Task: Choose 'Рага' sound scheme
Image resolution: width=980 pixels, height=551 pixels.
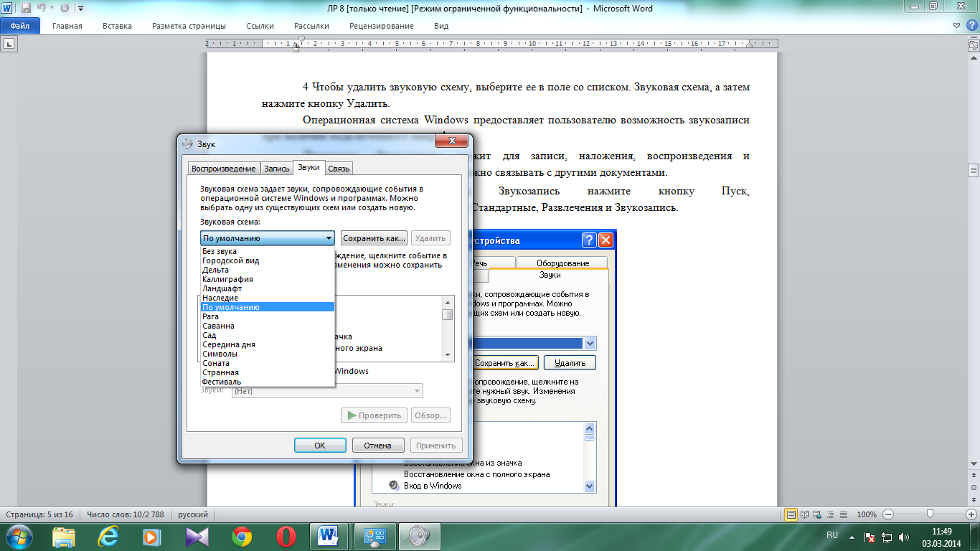Action: coord(268,316)
